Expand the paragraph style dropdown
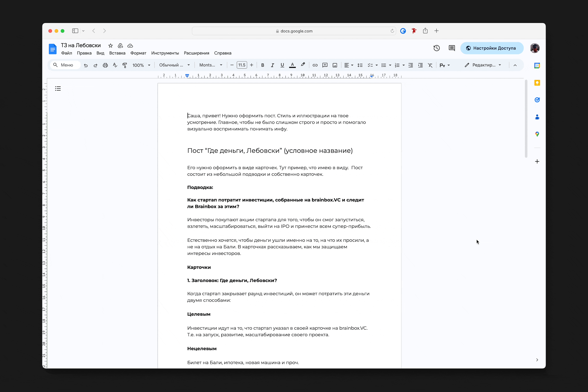The image size is (588, 392). point(174,65)
